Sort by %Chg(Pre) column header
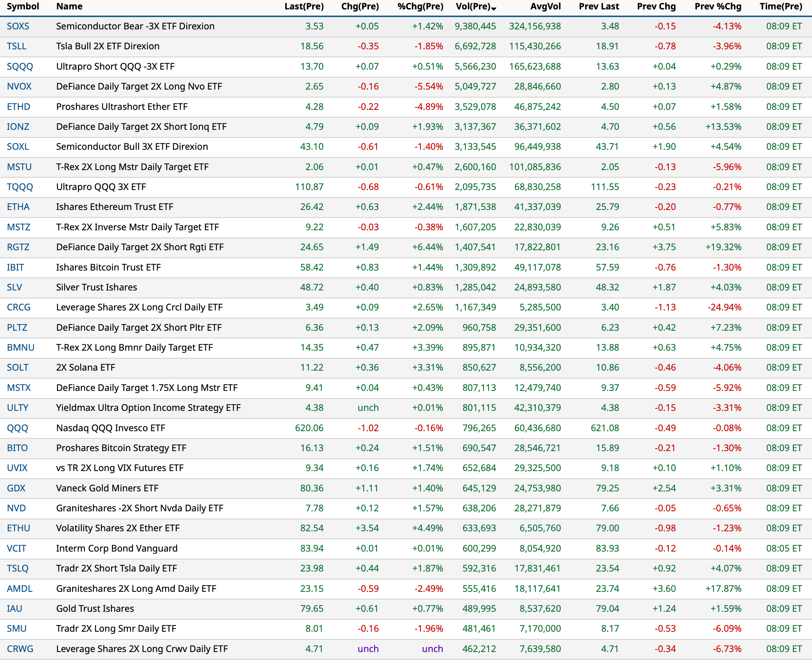Image resolution: width=812 pixels, height=660 pixels. [420, 7]
